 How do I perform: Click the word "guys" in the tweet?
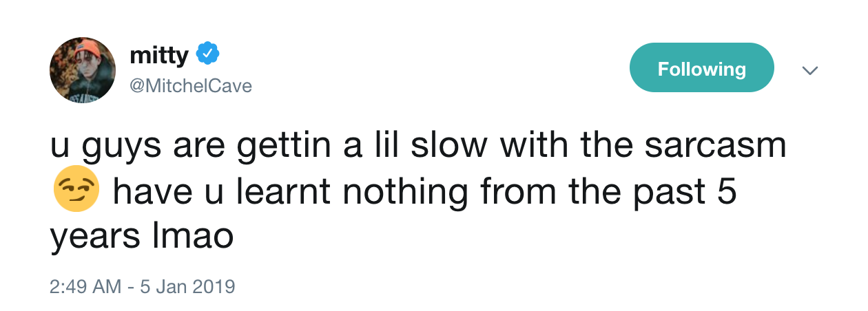click(120, 148)
